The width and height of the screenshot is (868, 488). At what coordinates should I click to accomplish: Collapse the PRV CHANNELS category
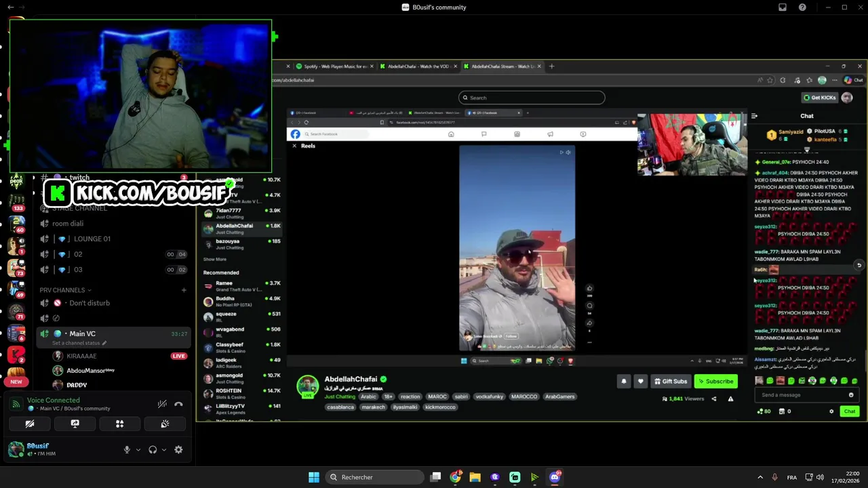[x=66, y=290]
